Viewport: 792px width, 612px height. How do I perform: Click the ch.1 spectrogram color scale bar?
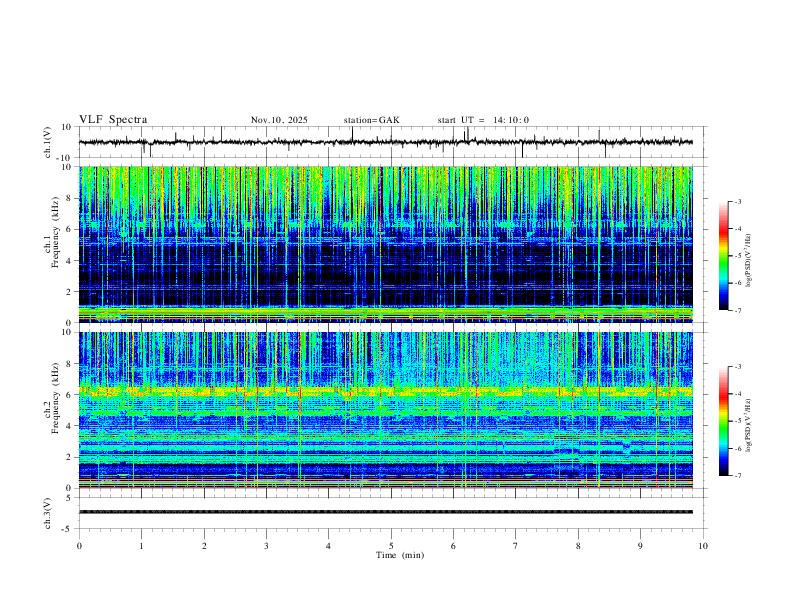tap(723, 256)
